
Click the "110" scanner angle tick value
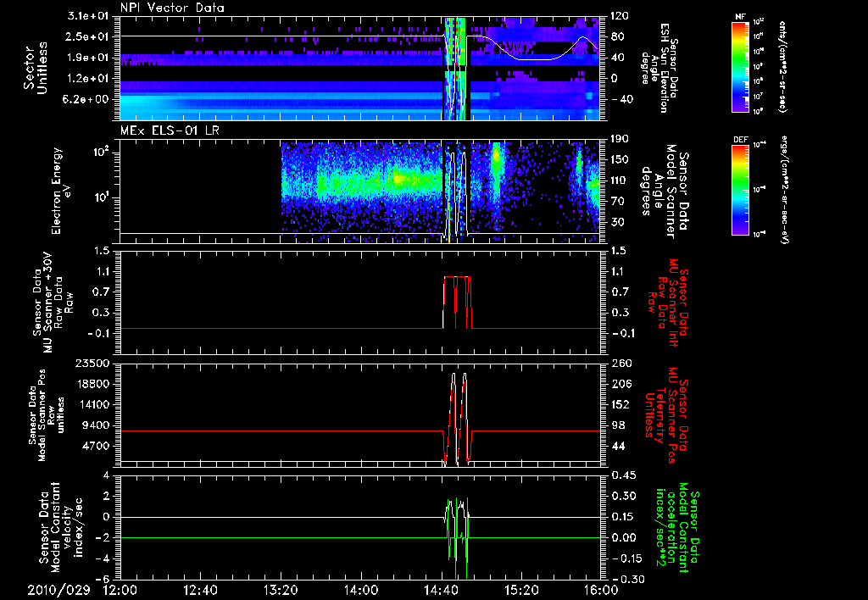click(620, 181)
